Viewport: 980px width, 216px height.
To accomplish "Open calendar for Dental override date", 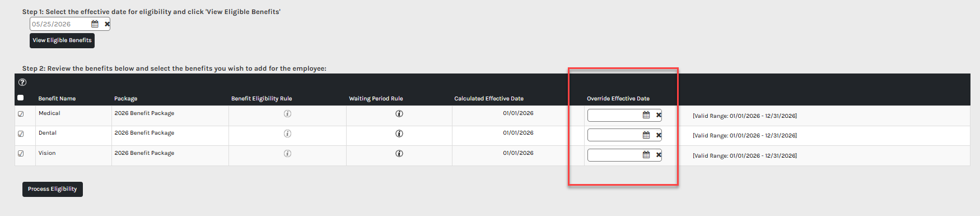I will [646, 135].
